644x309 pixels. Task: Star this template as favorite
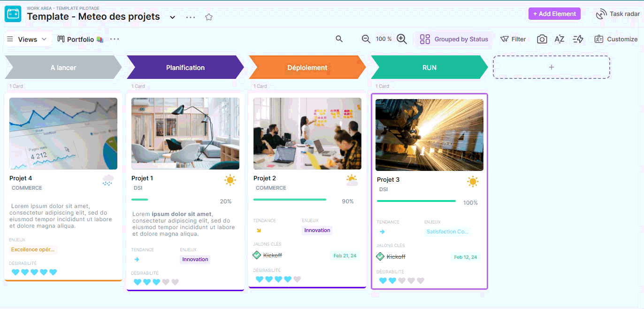(x=209, y=17)
